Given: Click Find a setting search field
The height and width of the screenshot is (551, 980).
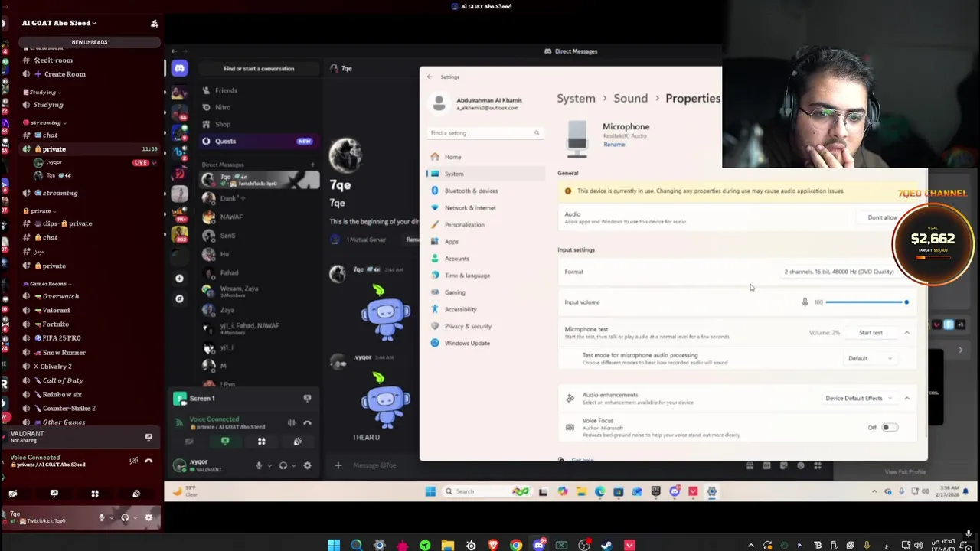Looking at the screenshot, I should tap(484, 133).
